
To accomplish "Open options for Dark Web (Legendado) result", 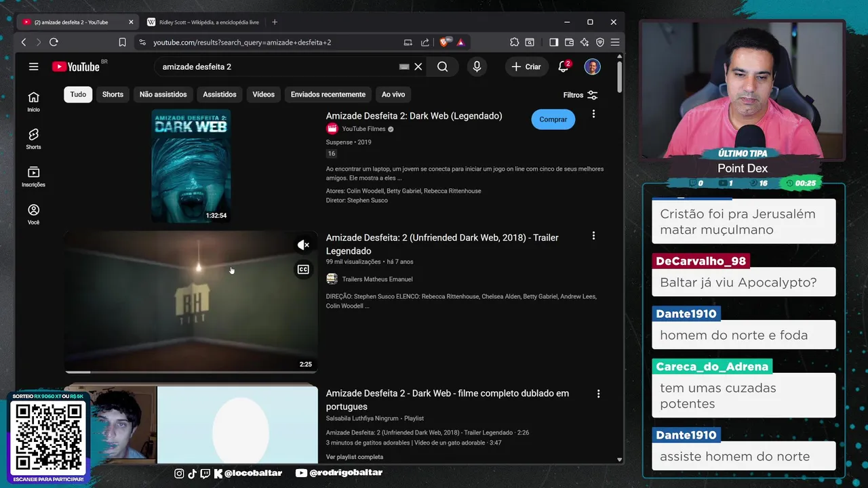I will coord(593,114).
